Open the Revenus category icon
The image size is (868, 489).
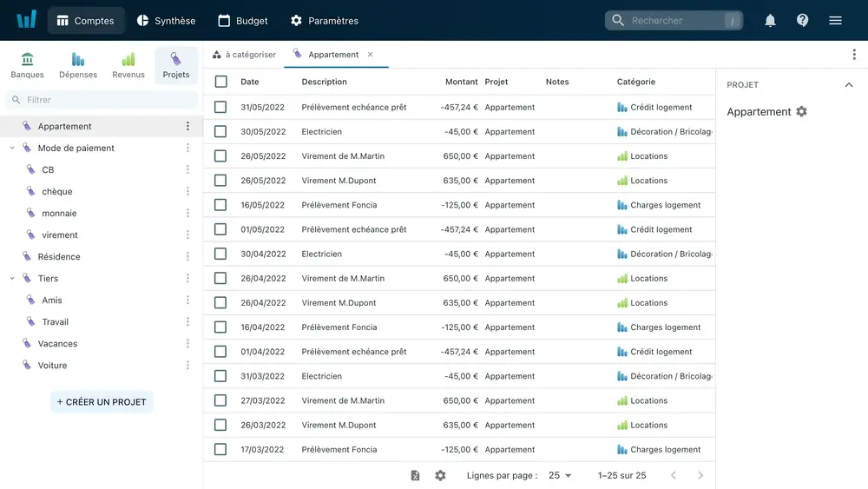[128, 65]
